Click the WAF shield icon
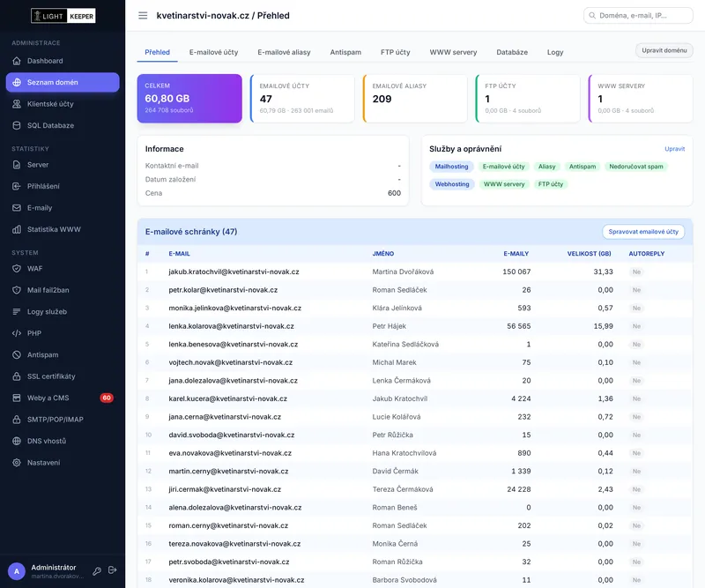Viewport: 705px width, 588px height. (17, 269)
